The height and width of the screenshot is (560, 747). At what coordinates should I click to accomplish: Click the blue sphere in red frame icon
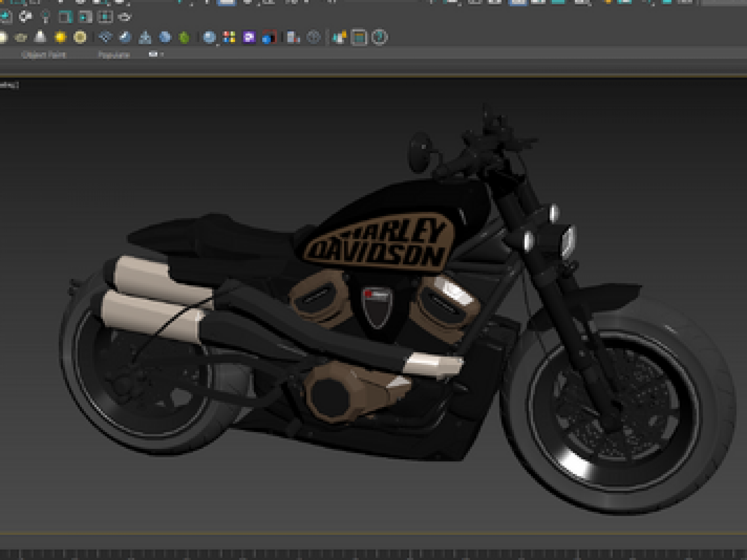click(x=269, y=37)
